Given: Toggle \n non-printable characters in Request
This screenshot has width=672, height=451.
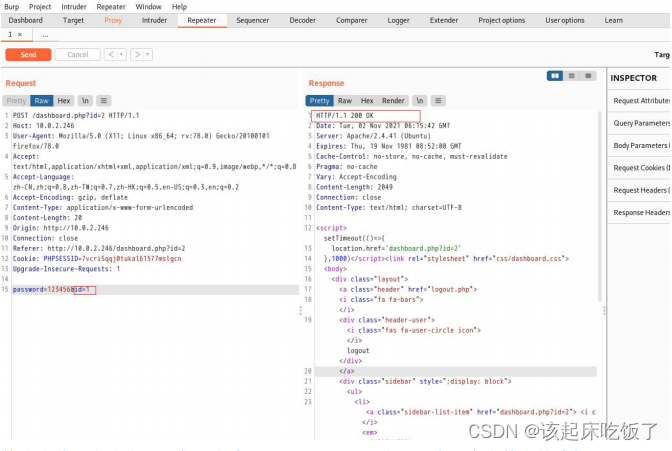Looking at the screenshot, I should pyautogui.click(x=85, y=101).
